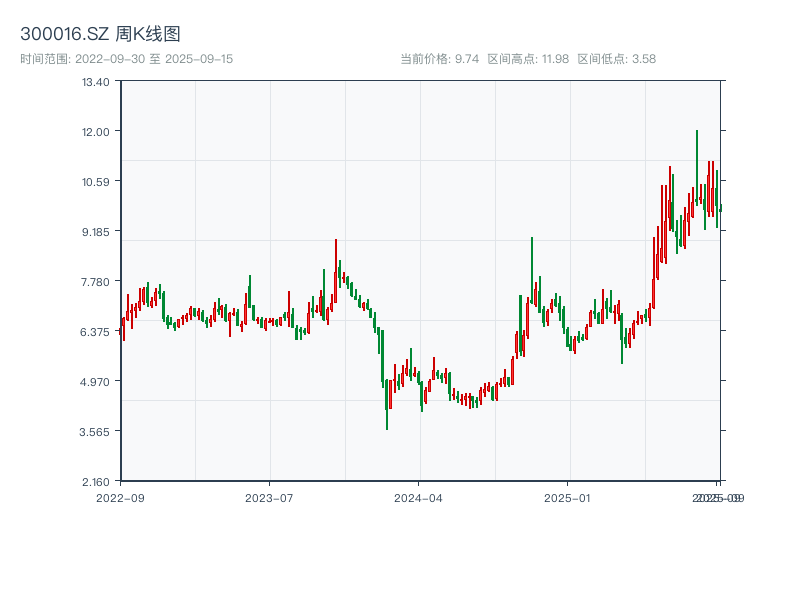The height and width of the screenshot is (600, 800).
Task: Click the y-axis label 2.160
Action: 95,482
